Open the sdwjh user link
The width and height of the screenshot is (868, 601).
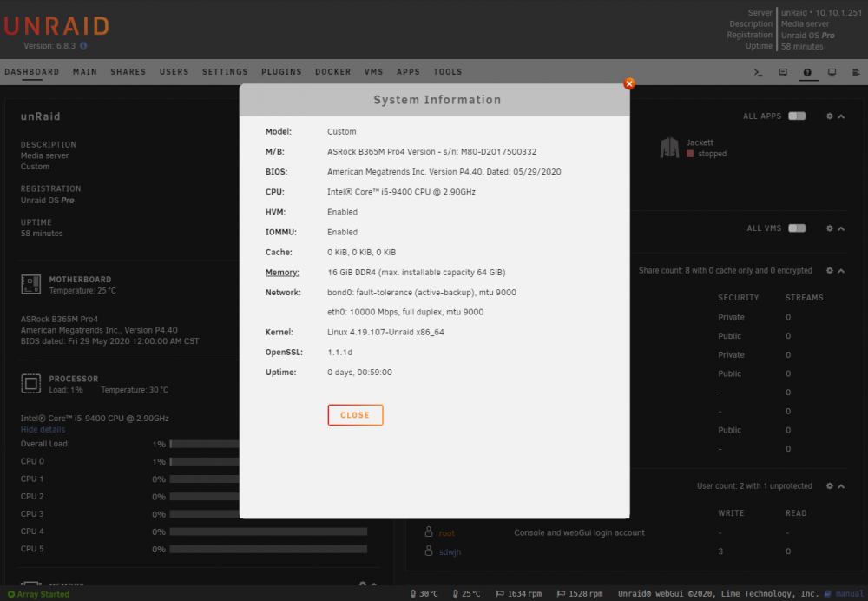450,551
